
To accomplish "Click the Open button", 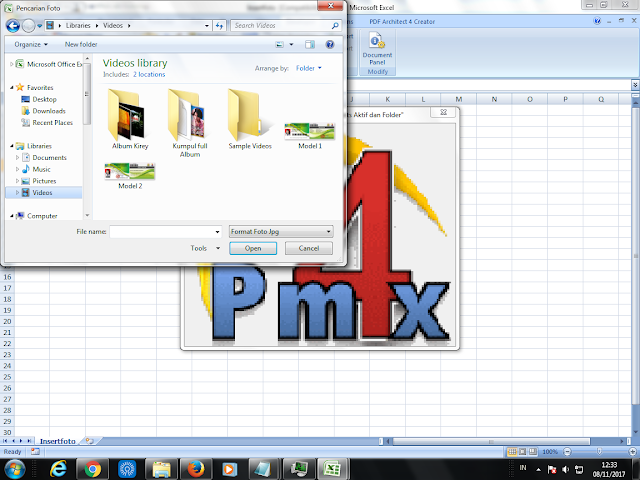I will point(253,248).
